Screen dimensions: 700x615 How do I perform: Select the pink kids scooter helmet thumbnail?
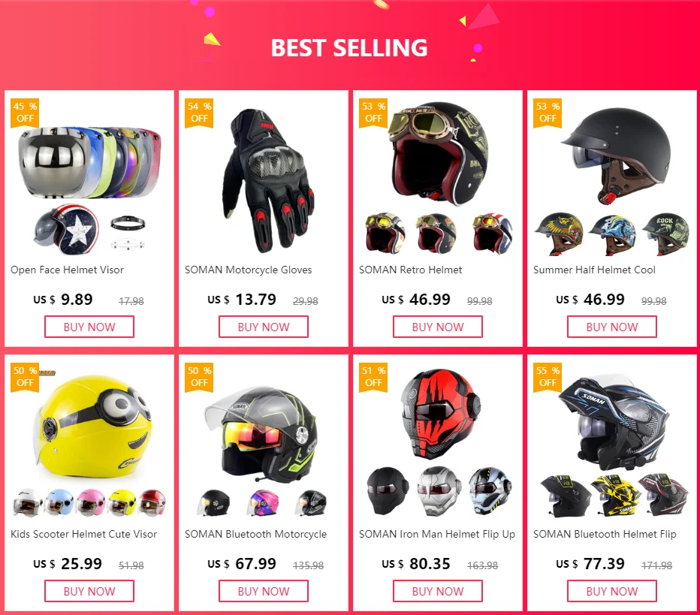click(x=91, y=502)
